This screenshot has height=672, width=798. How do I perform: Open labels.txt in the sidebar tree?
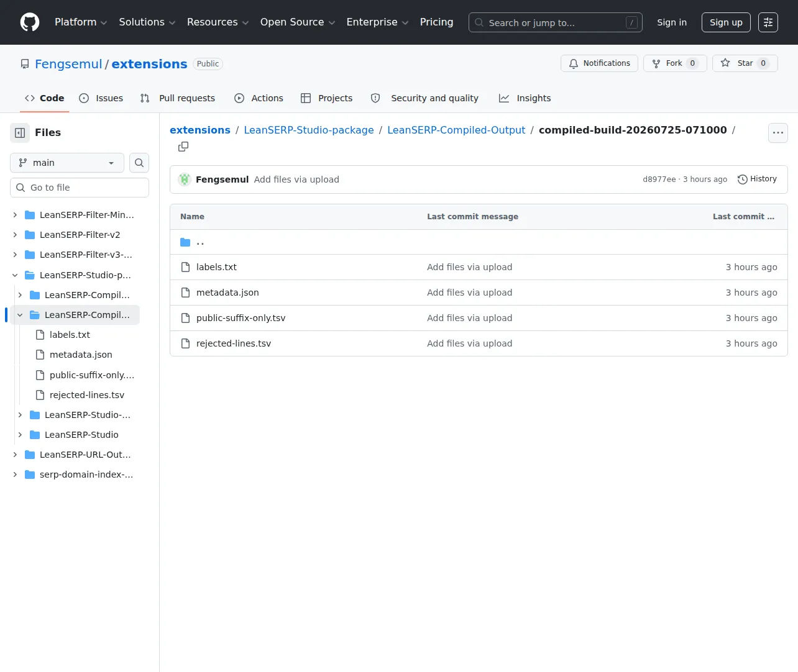tap(70, 335)
